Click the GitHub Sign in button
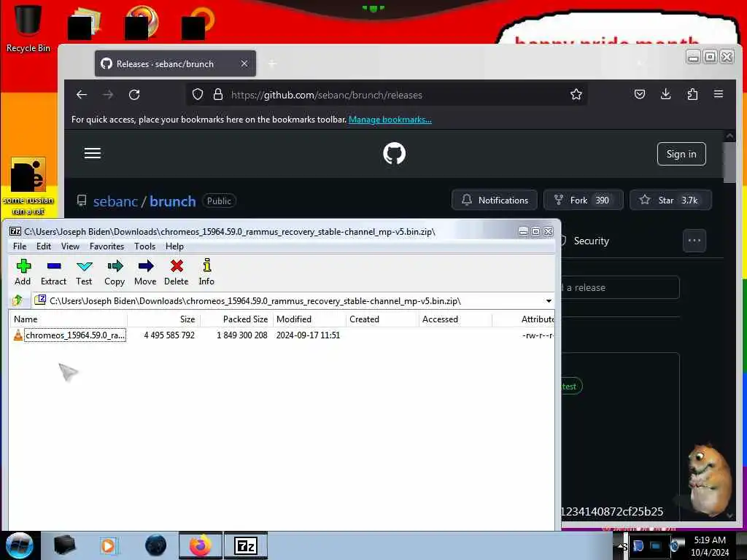The height and width of the screenshot is (560, 747). click(681, 154)
